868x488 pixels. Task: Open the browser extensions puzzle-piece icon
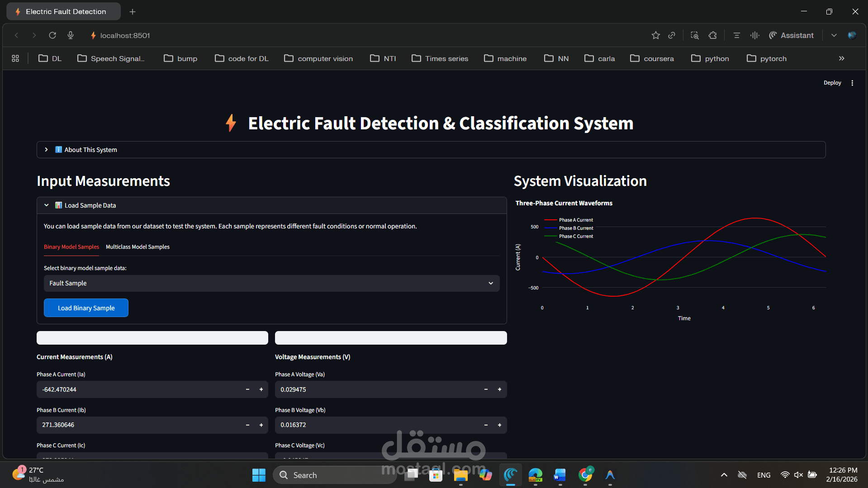click(x=713, y=35)
